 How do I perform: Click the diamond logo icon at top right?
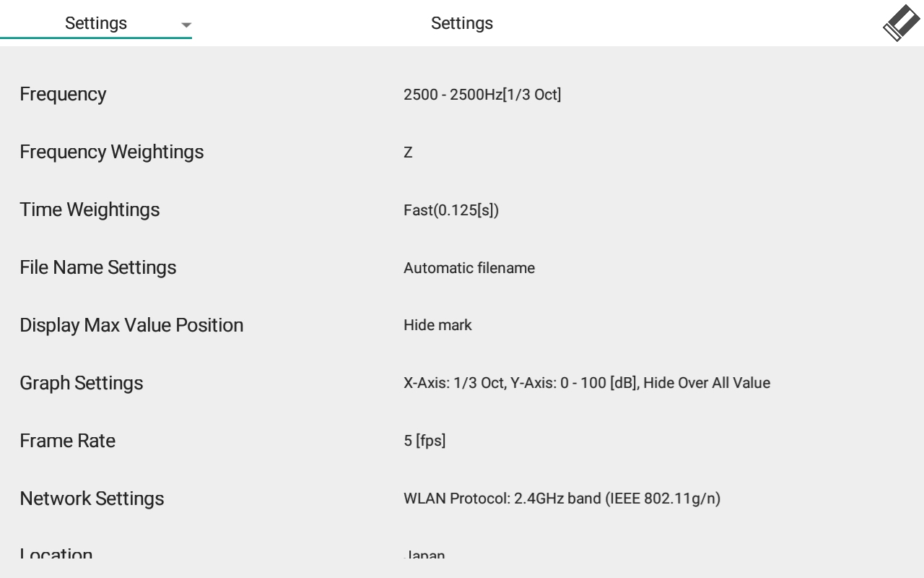(x=901, y=23)
